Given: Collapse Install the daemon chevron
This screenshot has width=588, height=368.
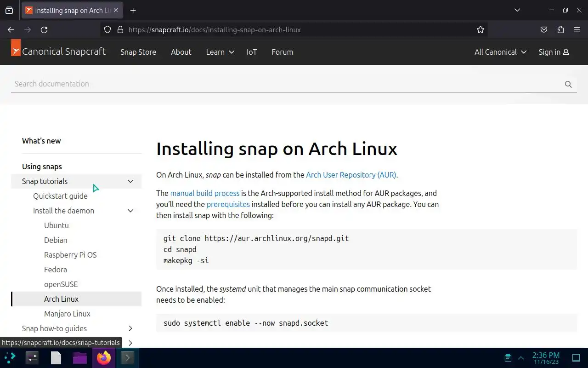Looking at the screenshot, I should [130, 211].
